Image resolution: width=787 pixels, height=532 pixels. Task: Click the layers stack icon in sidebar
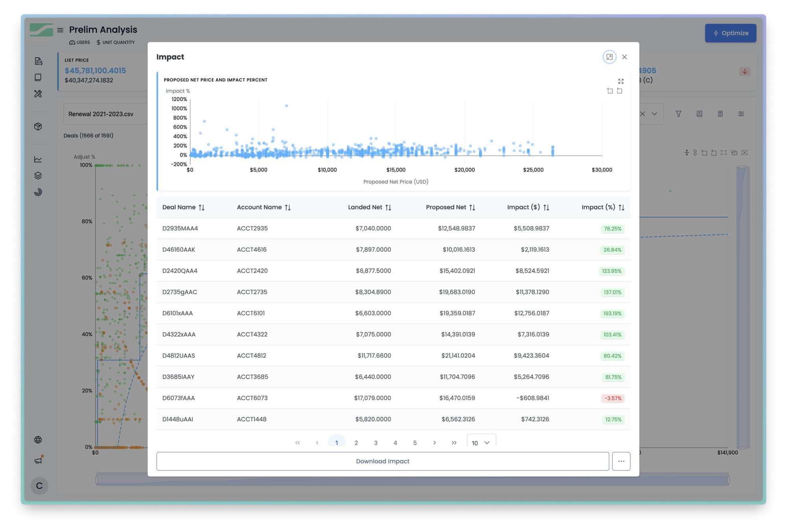coord(38,176)
